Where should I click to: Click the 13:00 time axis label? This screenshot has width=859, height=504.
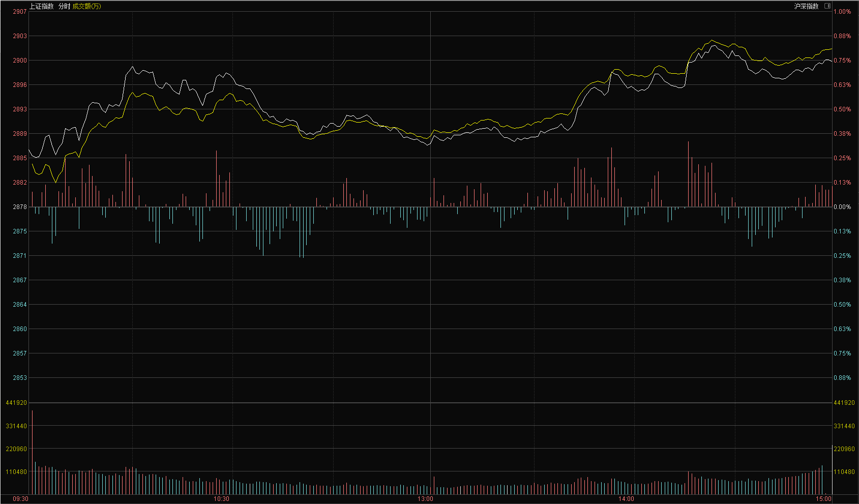click(425, 499)
